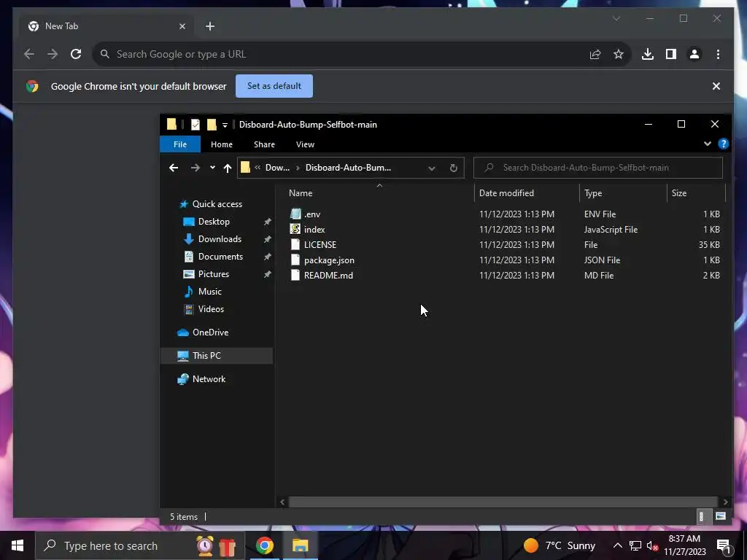This screenshot has height=560, width=747.
Task: Click Disboard-Auto-Bum... breadcrumb segment
Action: (x=348, y=168)
